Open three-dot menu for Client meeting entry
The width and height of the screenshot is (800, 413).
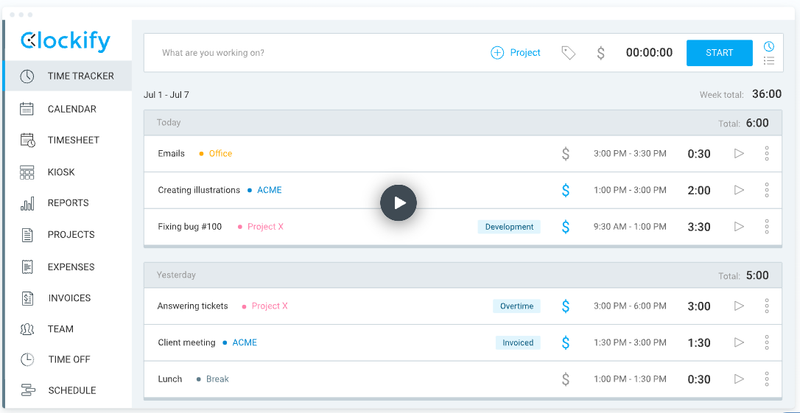tap(767, 342)
